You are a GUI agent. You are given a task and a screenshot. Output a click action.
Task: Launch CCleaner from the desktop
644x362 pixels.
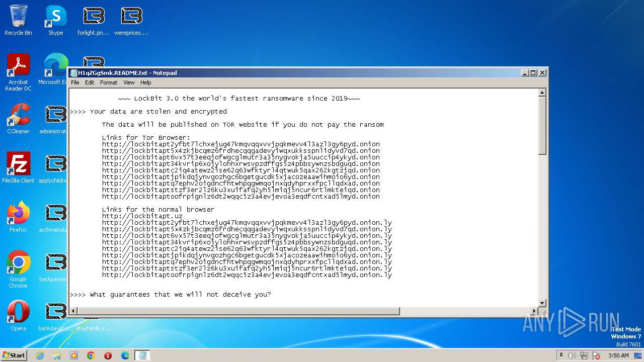(18, 119)
